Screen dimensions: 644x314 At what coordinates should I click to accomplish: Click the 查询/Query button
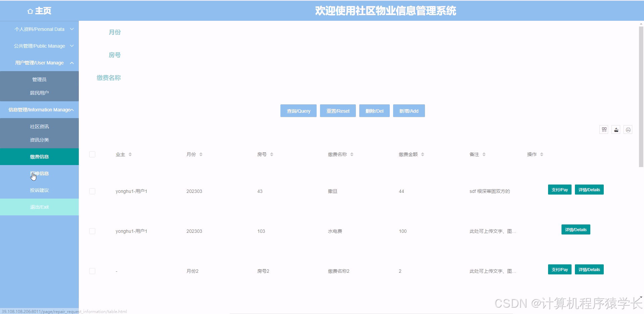pyautogui.click(x=299, y=111)
